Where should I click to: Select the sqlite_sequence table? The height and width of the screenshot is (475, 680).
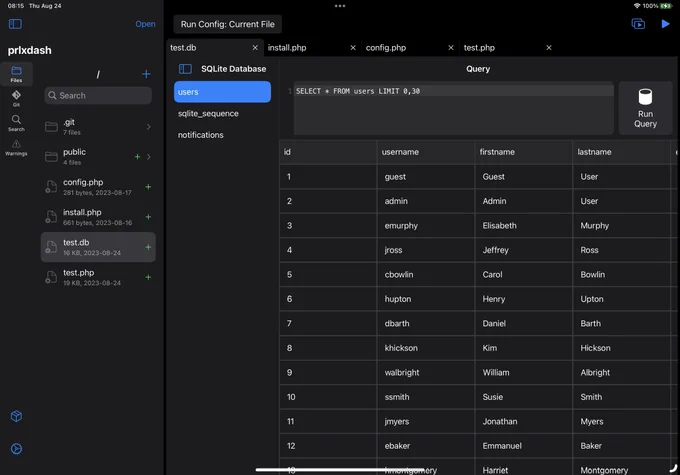tap(222, 114)
